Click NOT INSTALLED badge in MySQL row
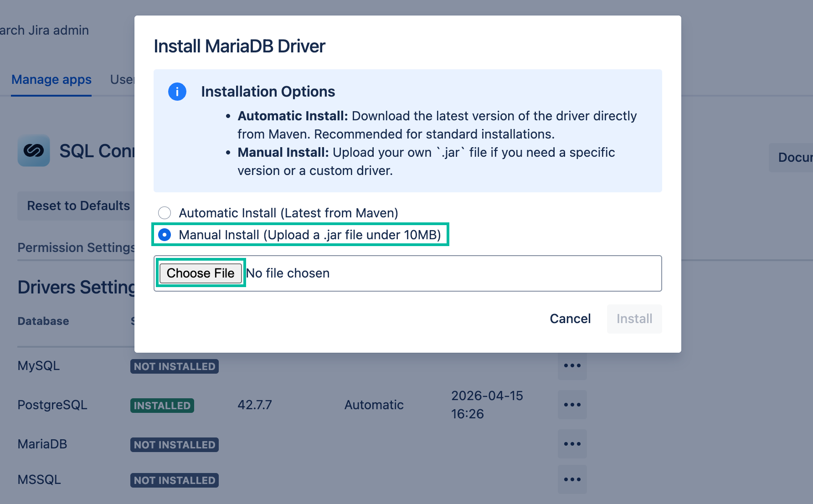This screenshot has width=813, height=504. point(175,366)
